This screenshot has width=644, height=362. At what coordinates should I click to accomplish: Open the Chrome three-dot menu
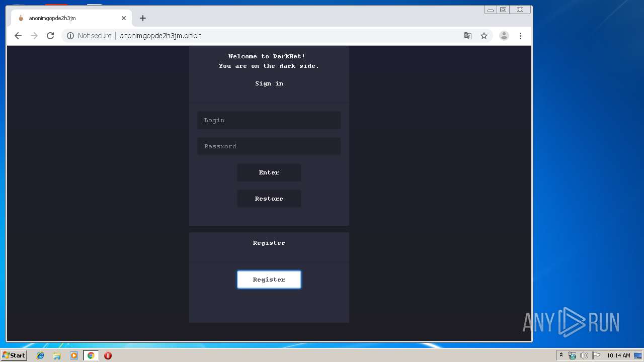pos(520,36)
